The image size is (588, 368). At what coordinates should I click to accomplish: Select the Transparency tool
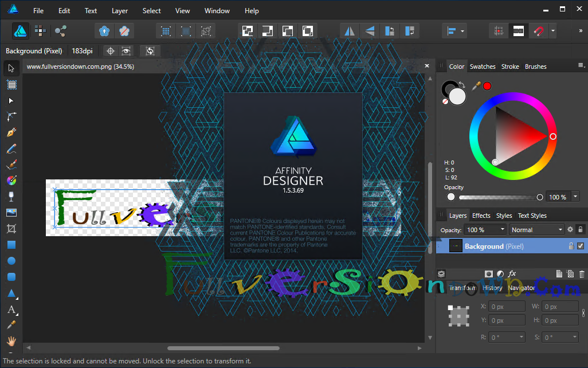pyautogui.click(x=11, y=197)
